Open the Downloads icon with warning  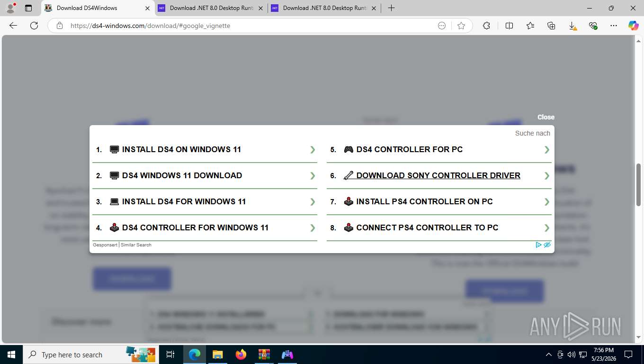pos(572,26)
